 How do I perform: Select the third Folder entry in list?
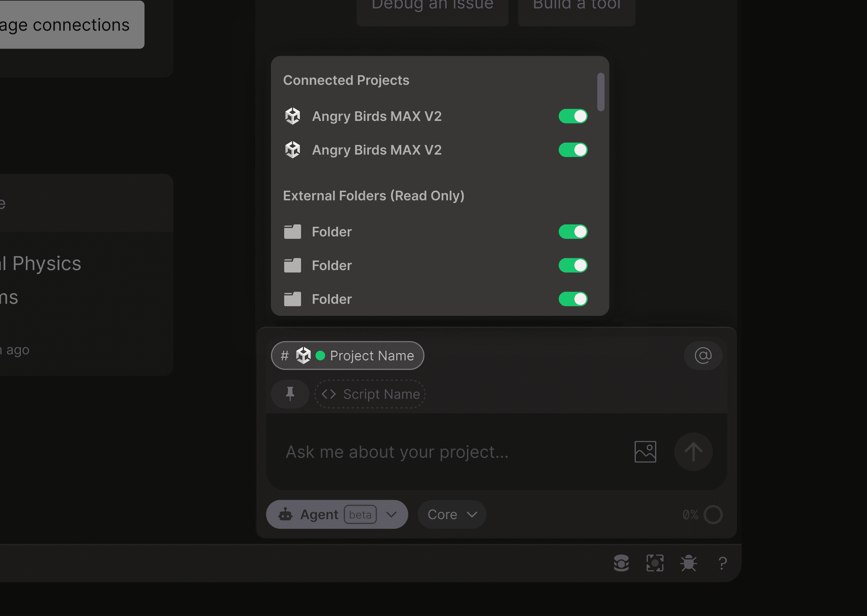(331, 299)
